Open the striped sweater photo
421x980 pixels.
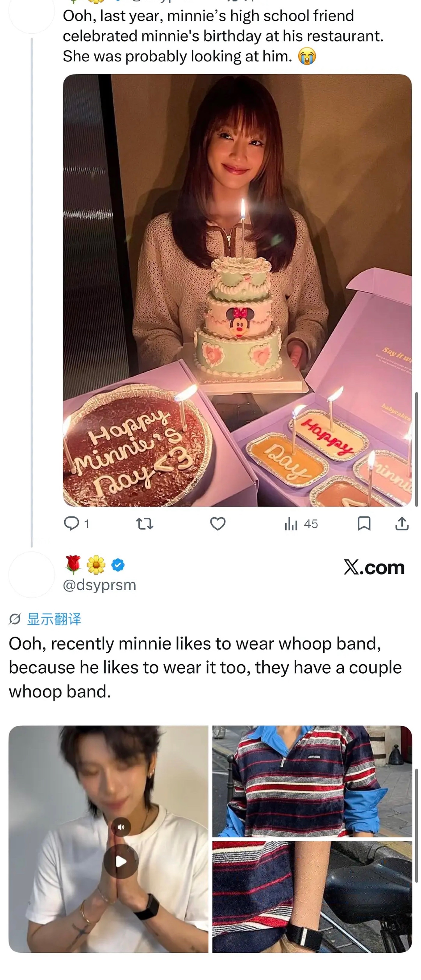312,781
